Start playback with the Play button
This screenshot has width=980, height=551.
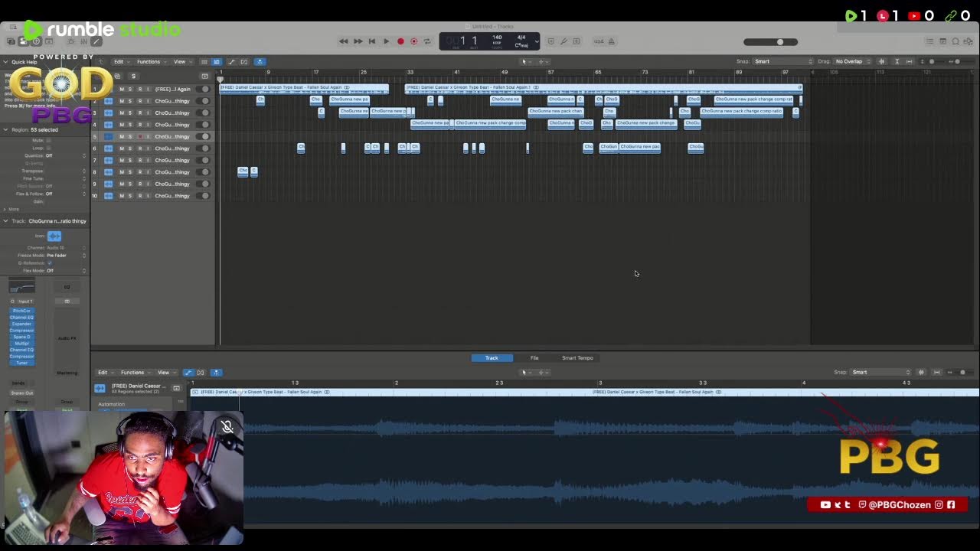(386, 41)
